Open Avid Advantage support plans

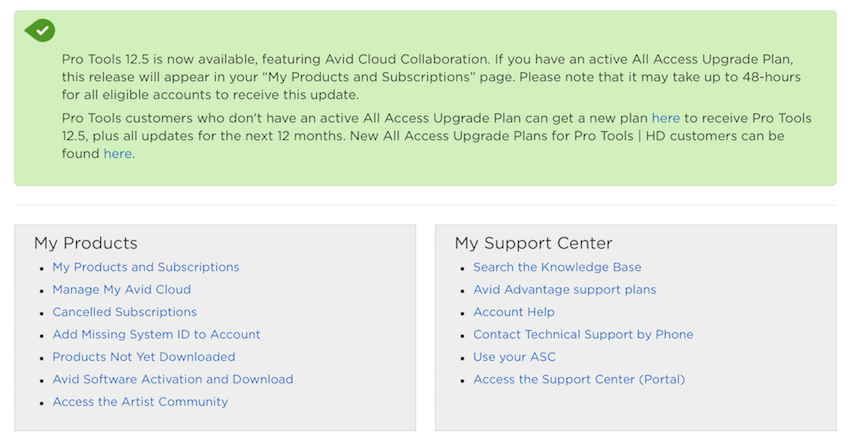point(564,289)
